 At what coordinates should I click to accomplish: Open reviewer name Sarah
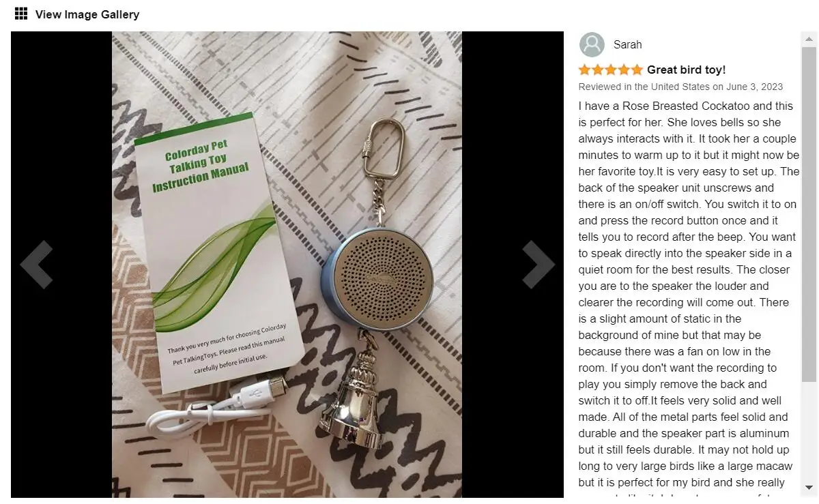(627, 45)
